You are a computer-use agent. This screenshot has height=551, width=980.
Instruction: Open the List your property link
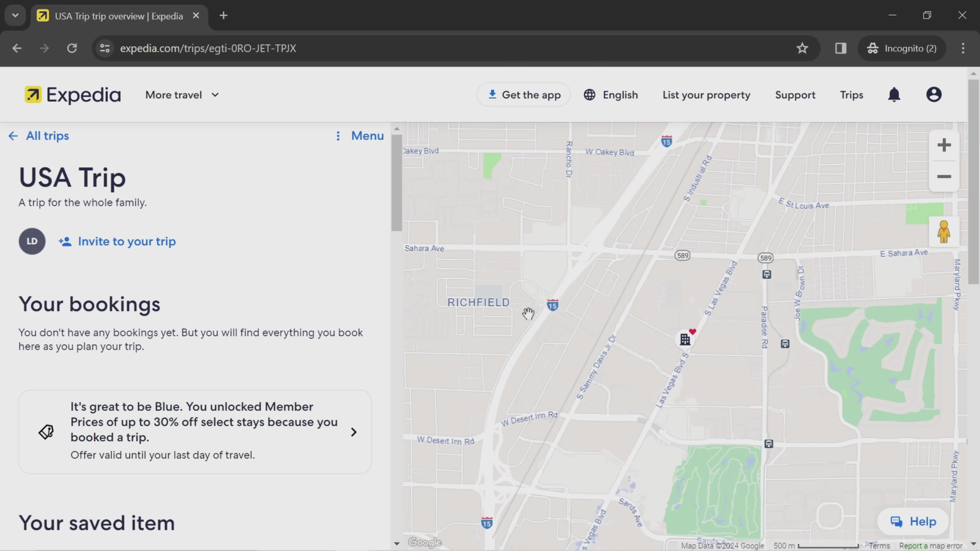pos(706,95)
